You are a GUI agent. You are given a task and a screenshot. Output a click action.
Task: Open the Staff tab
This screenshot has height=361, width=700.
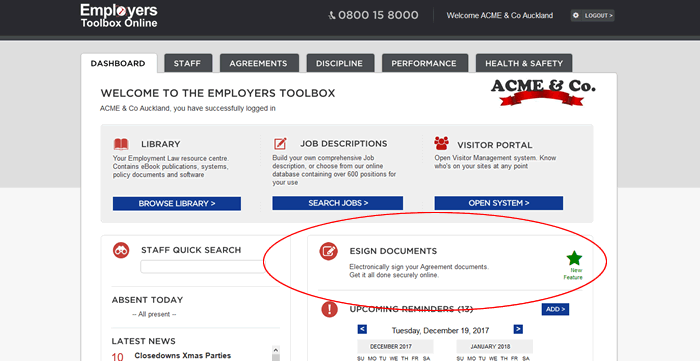188,63
